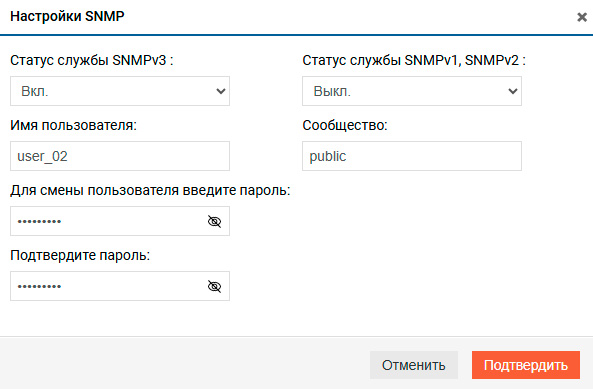Click the 'Имя пользователя:' label
Image resolution: width=593 pixels, height=389 pixels.
pyautogui.click(x=73, y=126)
